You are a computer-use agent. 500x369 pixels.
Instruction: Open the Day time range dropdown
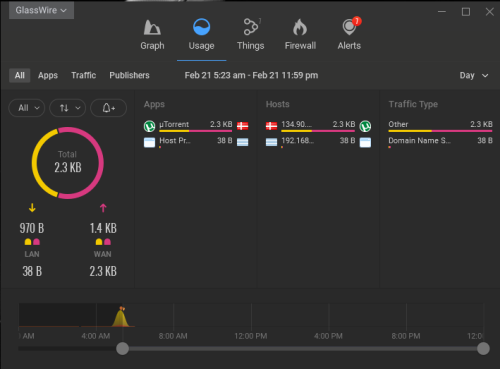tap(474, 75)
